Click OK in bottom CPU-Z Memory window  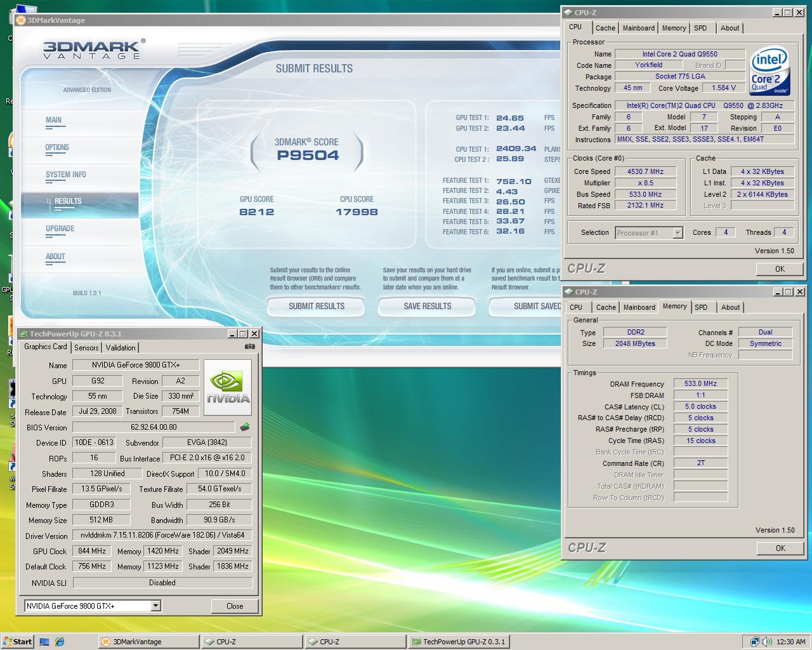pos(780,548)
